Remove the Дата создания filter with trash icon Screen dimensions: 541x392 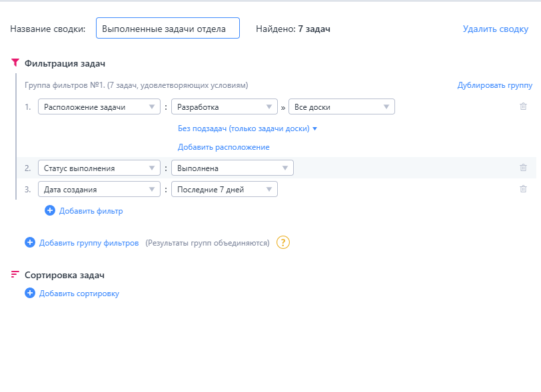click(524, 188)
